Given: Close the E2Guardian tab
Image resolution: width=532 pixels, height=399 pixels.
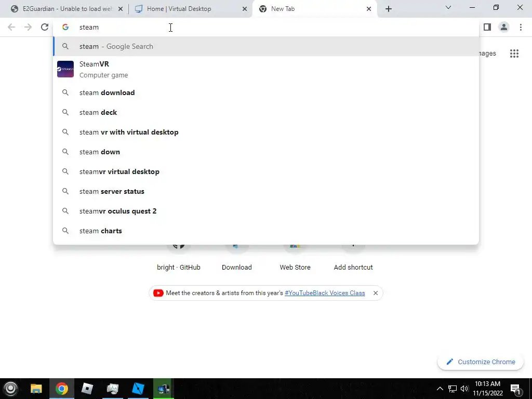Looking at the screenshot, I should [x=120, y=9].
